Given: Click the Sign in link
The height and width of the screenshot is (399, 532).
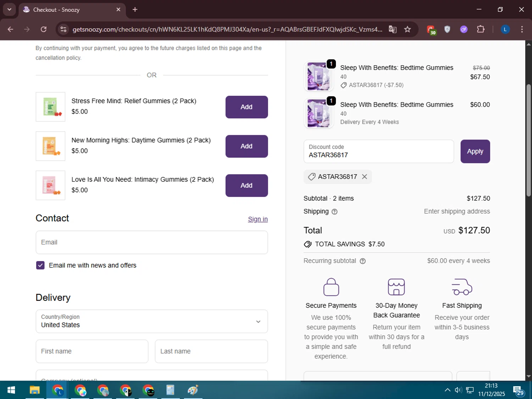Looking at the screenshot, I should point(258,219).
